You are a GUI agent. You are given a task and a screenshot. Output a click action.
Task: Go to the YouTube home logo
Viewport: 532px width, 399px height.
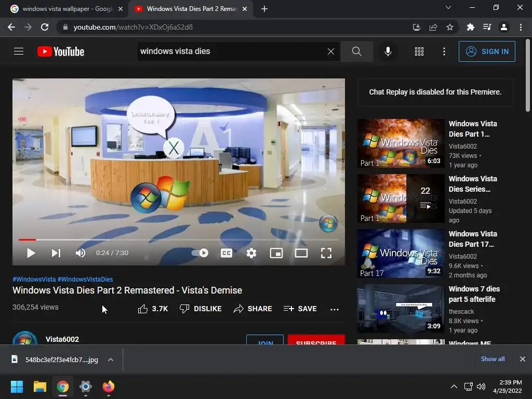point(61,51)
